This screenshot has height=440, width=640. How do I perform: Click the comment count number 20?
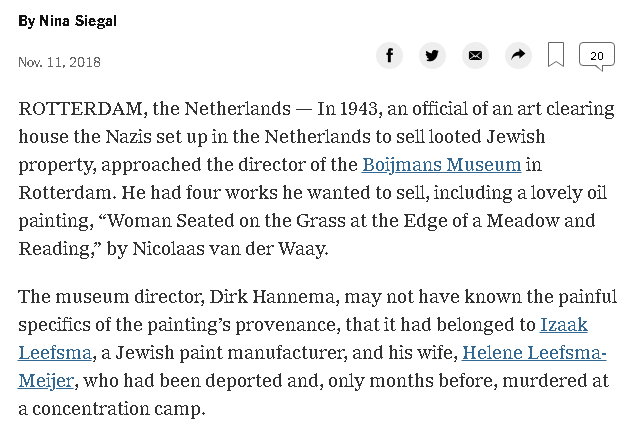[597, 56]
